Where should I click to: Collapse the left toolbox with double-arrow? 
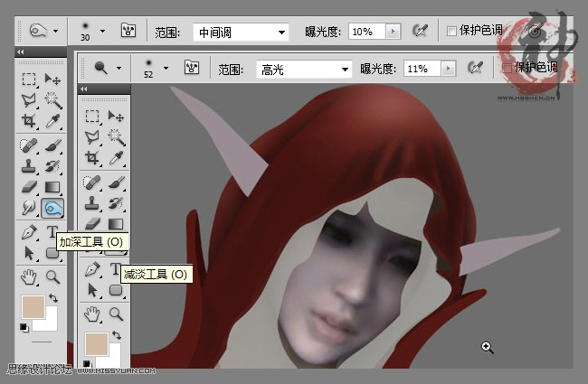(20, 52)
